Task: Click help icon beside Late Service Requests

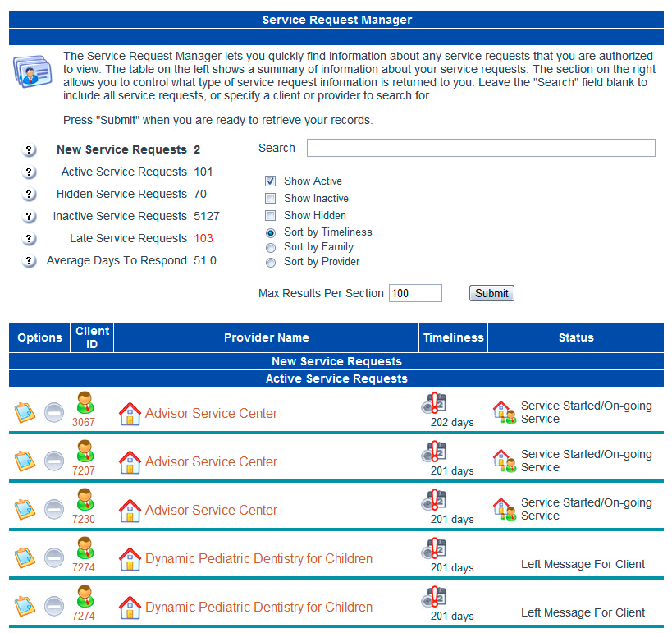Action: 29,239
